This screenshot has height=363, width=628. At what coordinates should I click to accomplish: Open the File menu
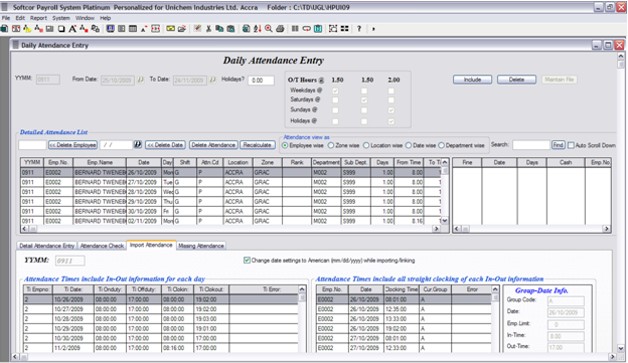point(6,18)
